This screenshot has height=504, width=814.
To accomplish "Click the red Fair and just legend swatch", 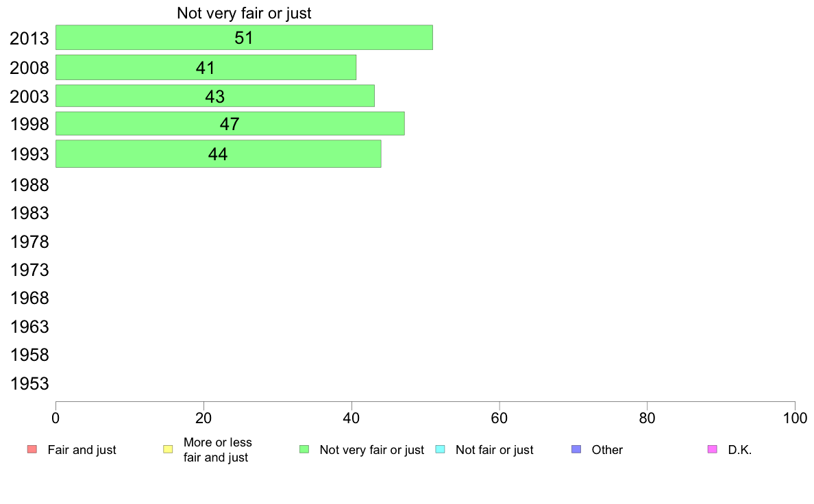I will pyautogui.click(x=32, y=449).
